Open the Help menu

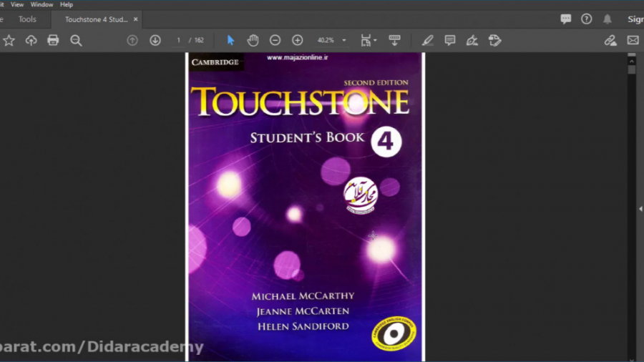tap(66, 4)
